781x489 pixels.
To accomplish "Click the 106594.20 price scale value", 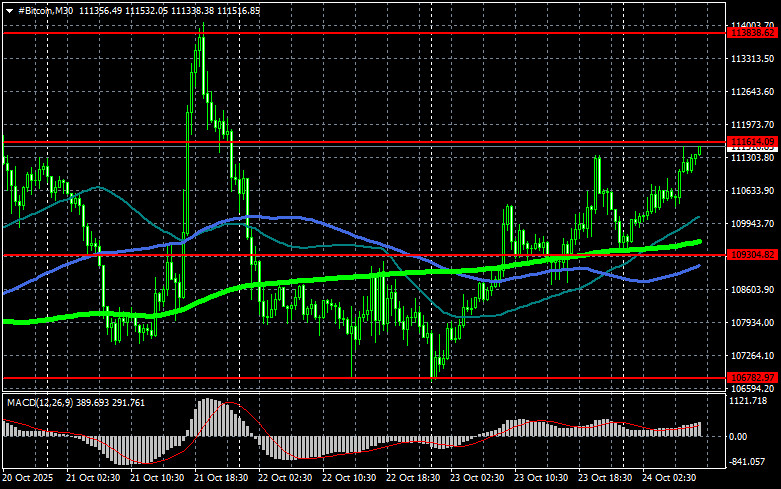I will (752, 388).
